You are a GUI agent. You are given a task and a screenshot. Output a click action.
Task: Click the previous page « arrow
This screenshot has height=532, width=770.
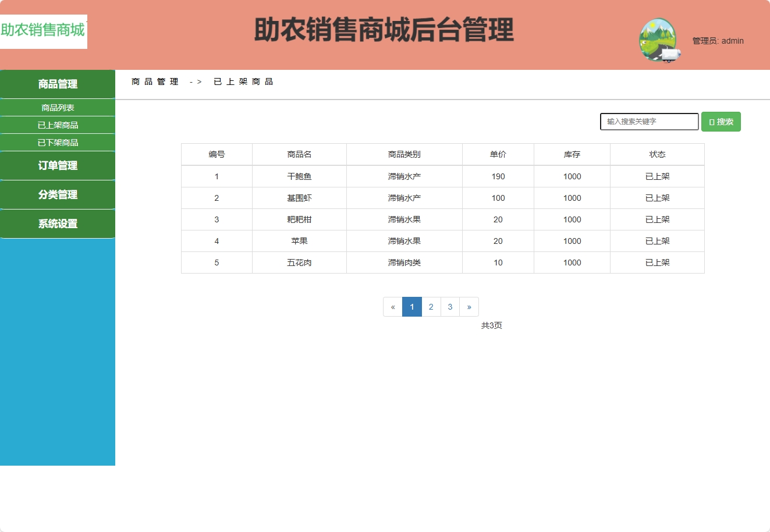tap(392, 307)
